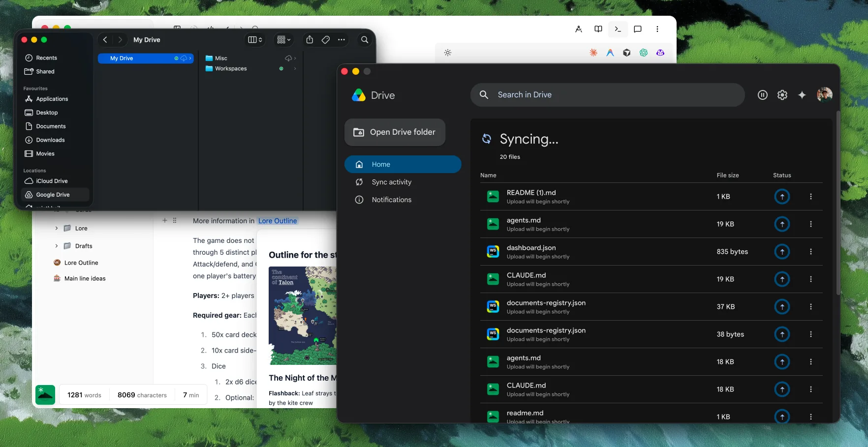Click the Gemini sparkle icon in Drive
This screenshot has height=447, width=868.
pyautogui.click(x=802, y=95)
